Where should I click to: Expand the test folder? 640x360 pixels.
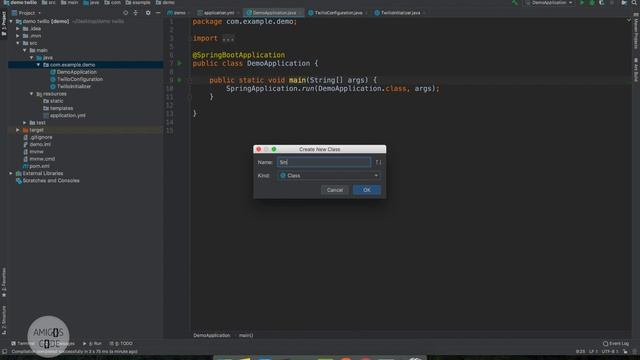(25, 122)
